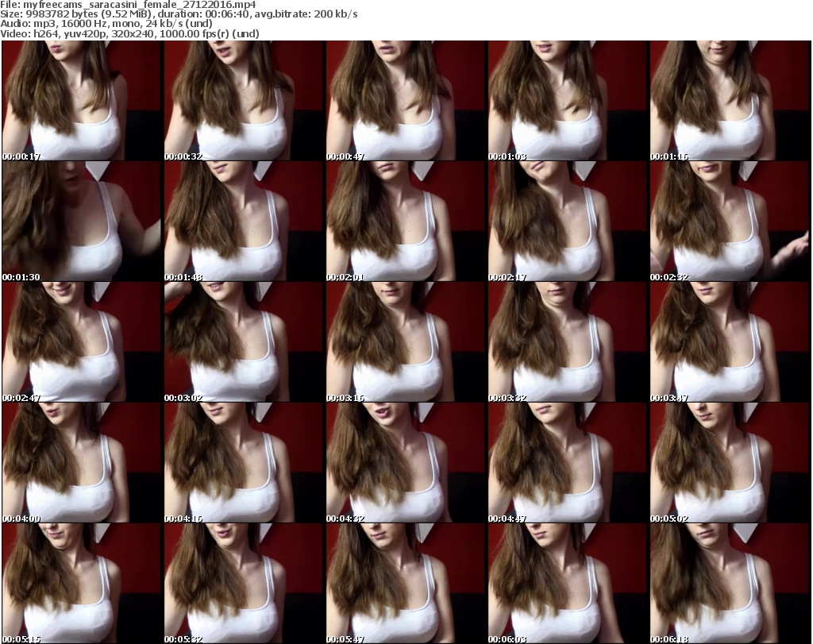Viewport: 813px width, 644px height.
Task: Select the thumbnail stamped 00:04:47
Action: [x=567, y=463]
